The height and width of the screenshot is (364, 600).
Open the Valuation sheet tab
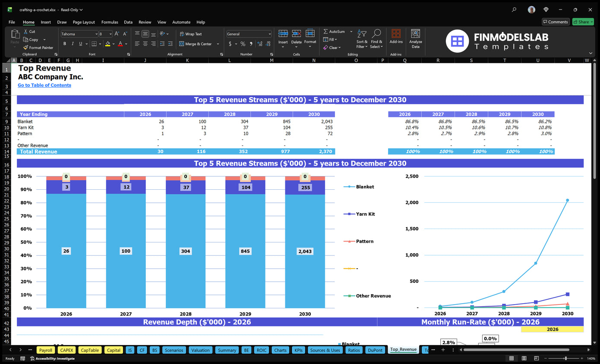[200, 350]
